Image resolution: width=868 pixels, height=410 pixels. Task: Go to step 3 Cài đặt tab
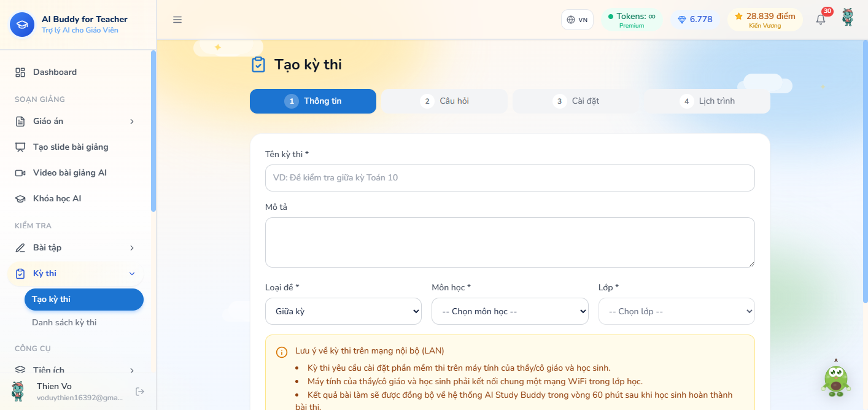[x=576, y=101]
